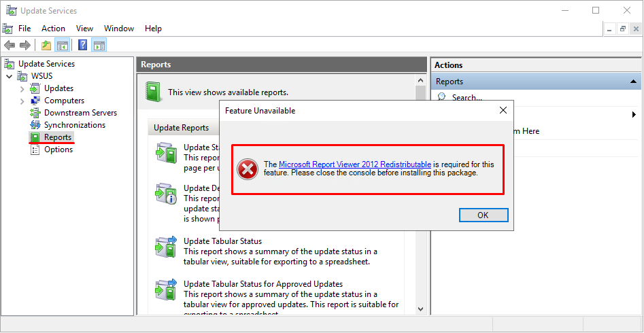644x333 pixels.
Task: Click the Update Services root node icon
Action: tap(9, 64)
